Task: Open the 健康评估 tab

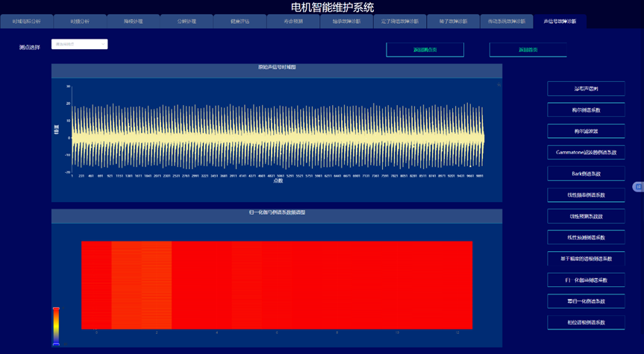Action: tap(240, 22)
